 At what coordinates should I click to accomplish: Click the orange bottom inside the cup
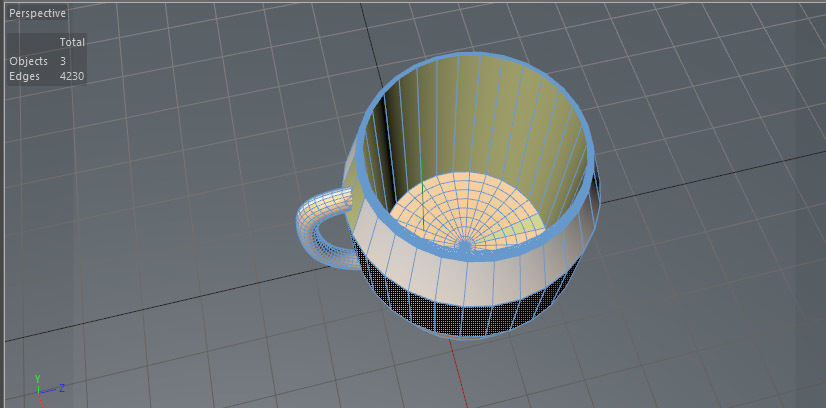coord(468,209)
